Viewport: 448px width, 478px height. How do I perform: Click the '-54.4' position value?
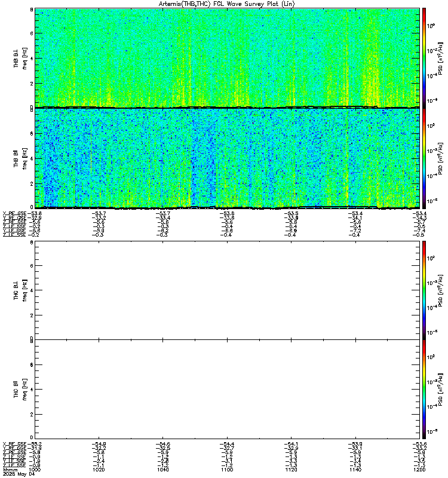(x=227, y=444)
